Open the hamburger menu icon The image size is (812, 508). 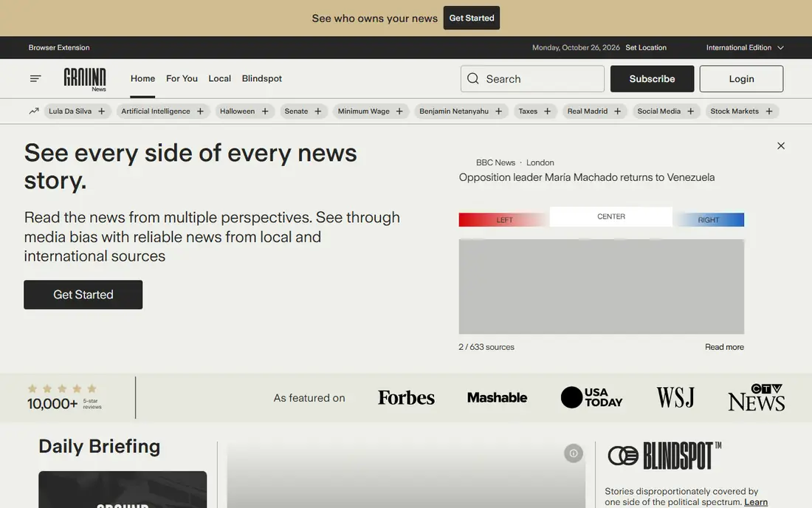point(35,79)
